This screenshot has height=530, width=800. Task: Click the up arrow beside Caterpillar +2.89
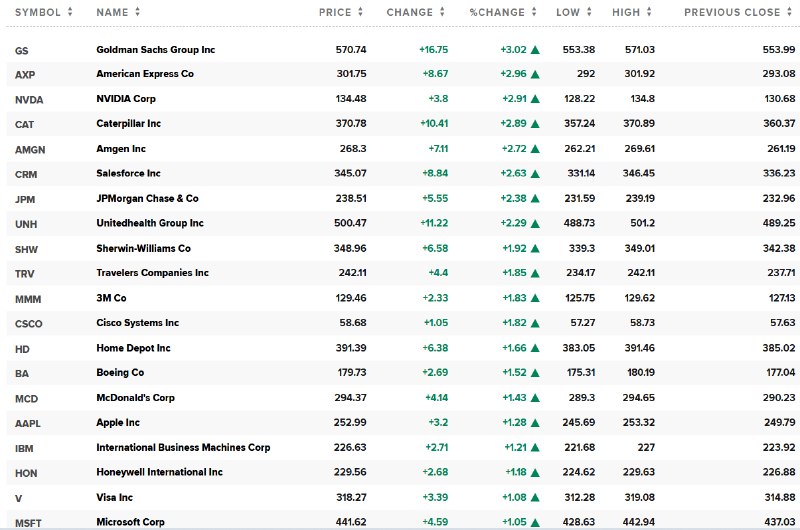pyautogui.click(x=535, y=123)
